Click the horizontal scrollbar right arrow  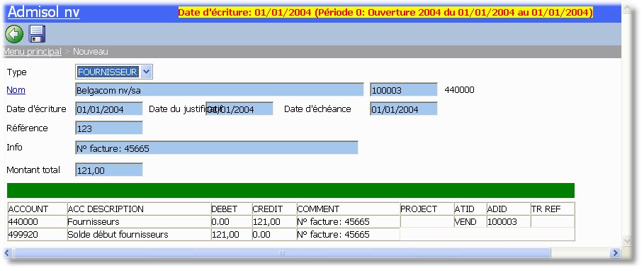coord(615,253)
